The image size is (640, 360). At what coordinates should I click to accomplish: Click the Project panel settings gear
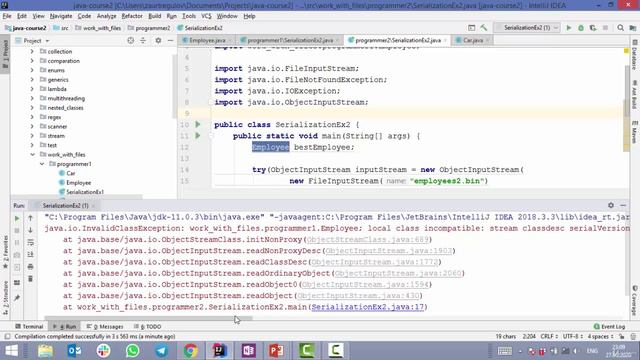click(158, 40)
